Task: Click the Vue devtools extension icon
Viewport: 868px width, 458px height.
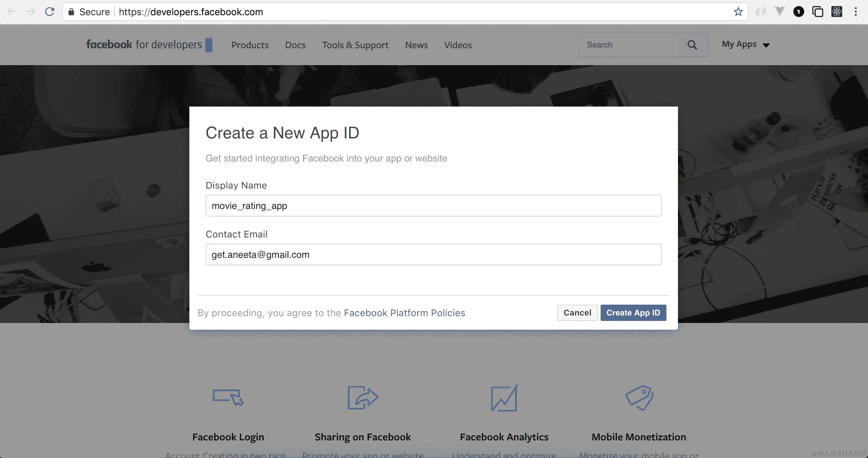Action: click(x=779, y=12)
